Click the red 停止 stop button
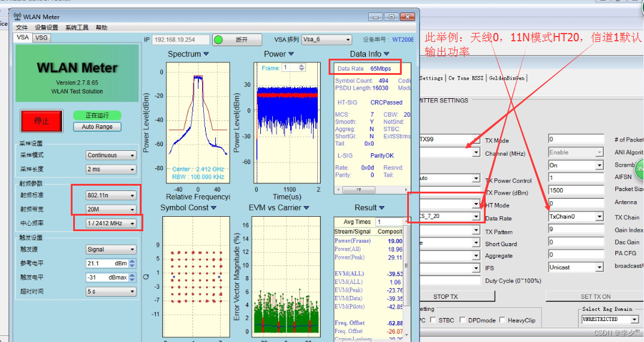 pos(41,121)
